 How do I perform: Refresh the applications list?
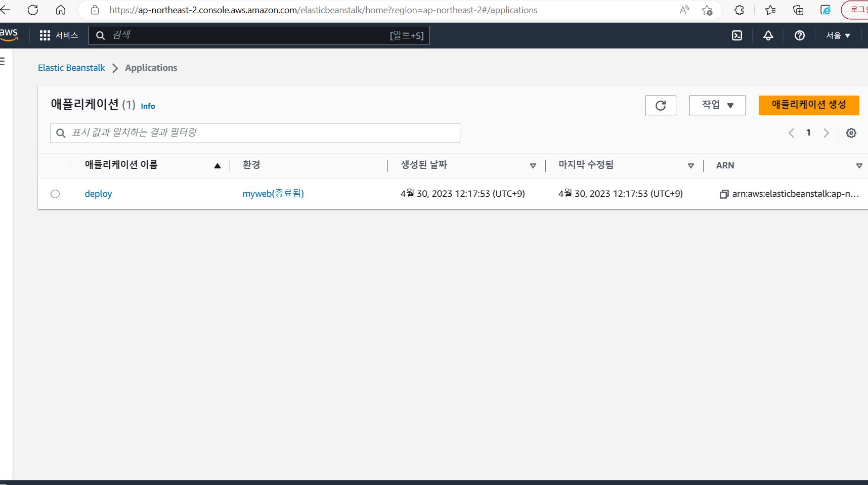pos(661,106)
